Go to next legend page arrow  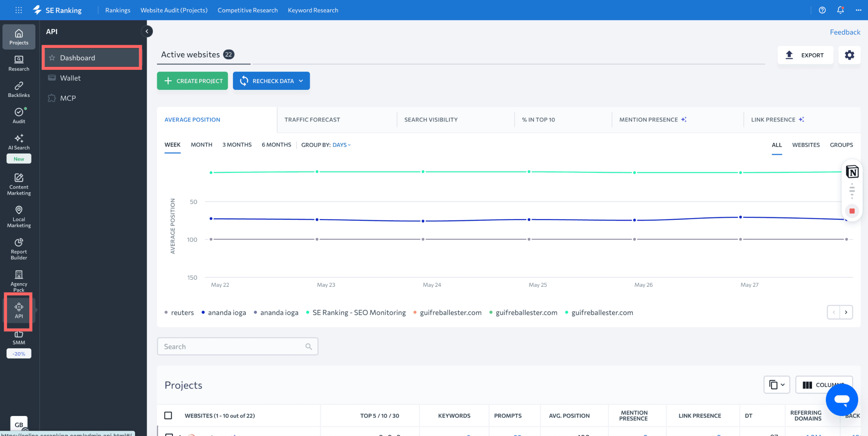point(846,312)
